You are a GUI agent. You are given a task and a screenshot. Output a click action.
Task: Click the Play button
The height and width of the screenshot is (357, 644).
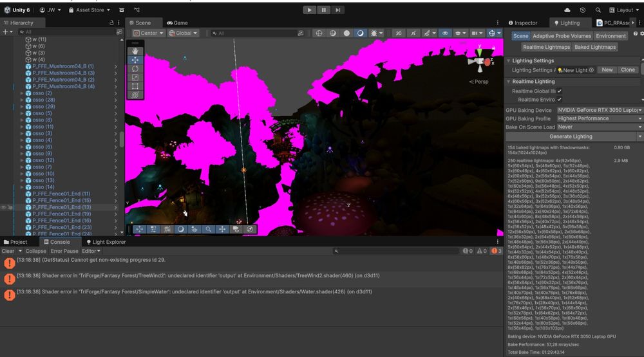point(309,10)
